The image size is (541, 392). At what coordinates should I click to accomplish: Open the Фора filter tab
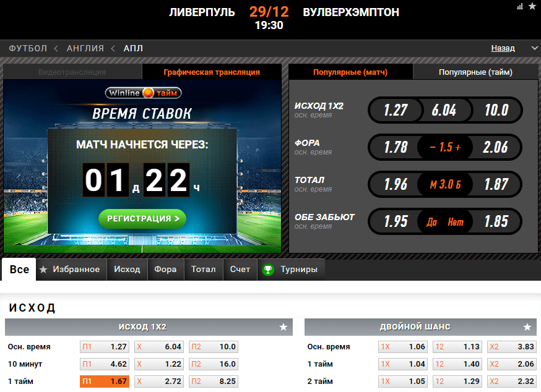tap(165, 269)
